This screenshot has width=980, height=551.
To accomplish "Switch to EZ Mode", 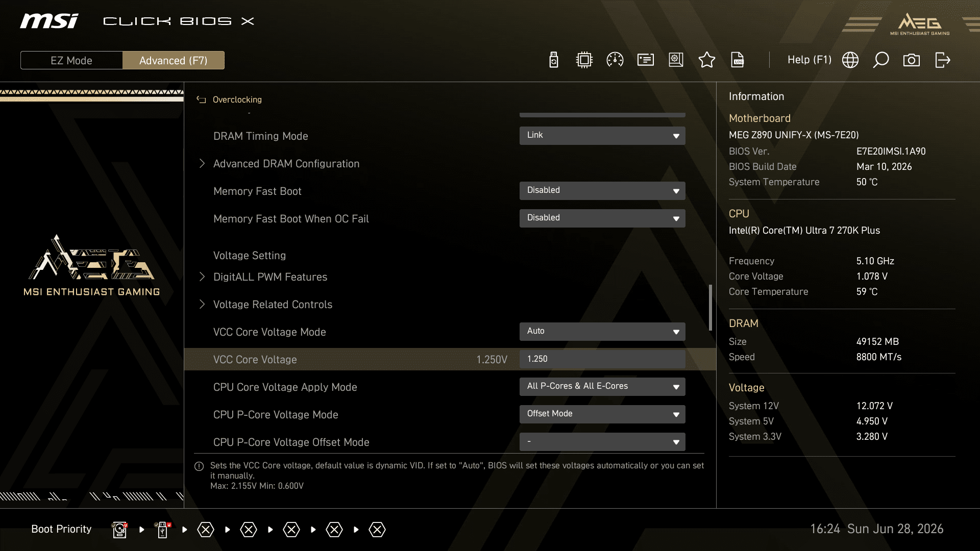I will 71,60.
